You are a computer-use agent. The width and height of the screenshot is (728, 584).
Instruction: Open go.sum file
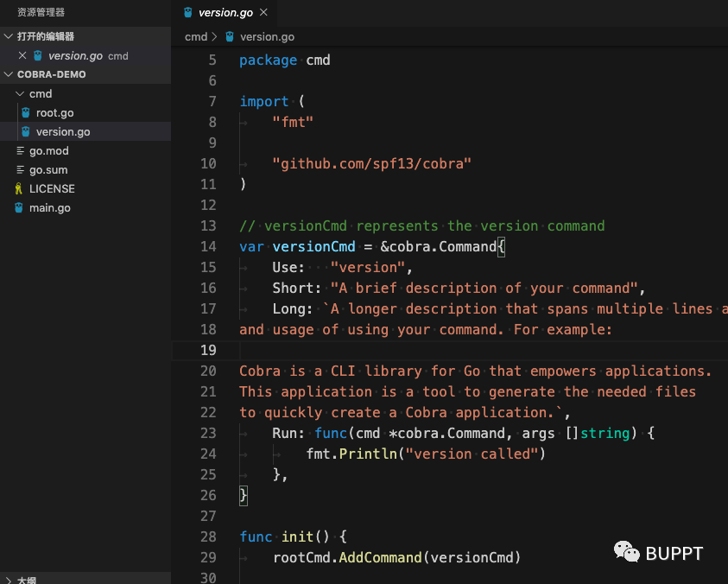click(85, 170)
